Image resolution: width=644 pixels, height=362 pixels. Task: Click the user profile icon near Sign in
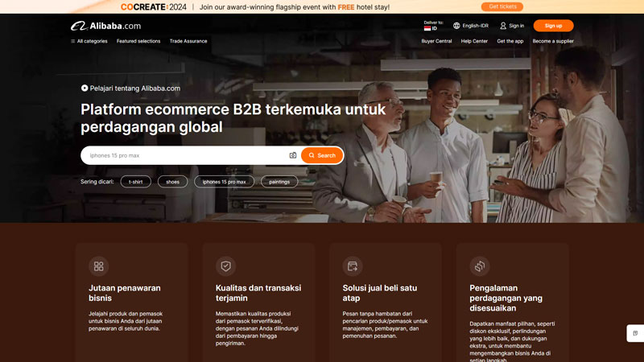click(x=503, y=26)
